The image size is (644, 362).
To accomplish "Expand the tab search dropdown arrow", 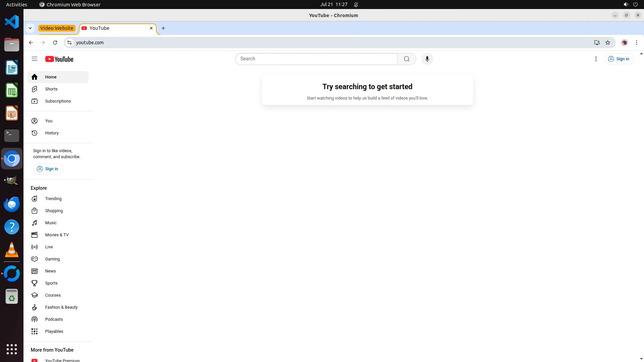I will click(x=30, y=28).
